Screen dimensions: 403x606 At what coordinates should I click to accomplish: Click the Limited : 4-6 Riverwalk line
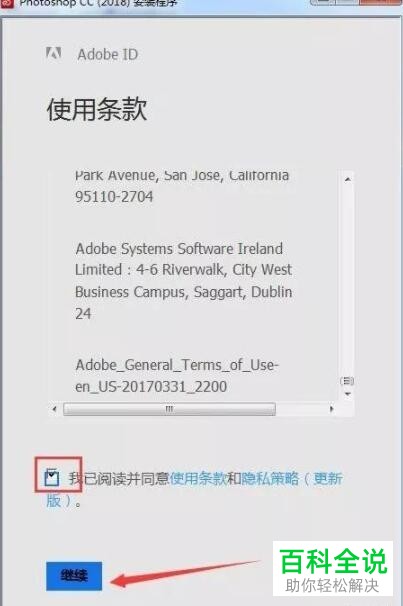tap(183, 270)
